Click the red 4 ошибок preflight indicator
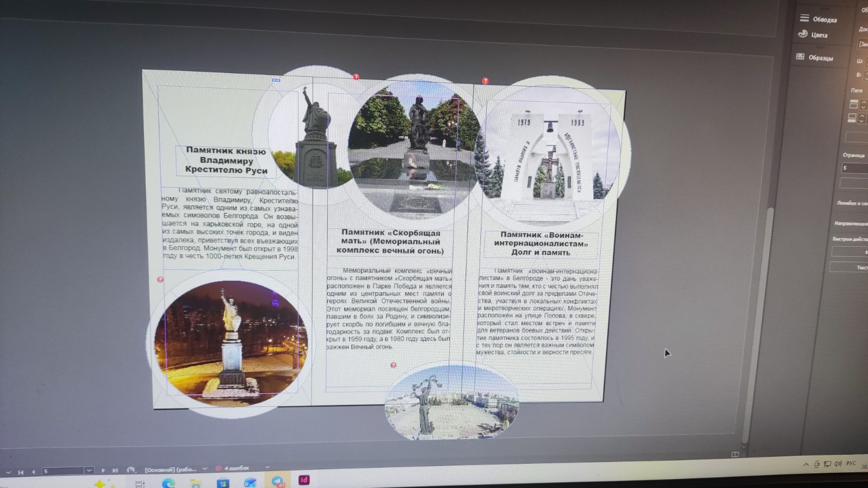The image size is (868, 488). (233, 468)
